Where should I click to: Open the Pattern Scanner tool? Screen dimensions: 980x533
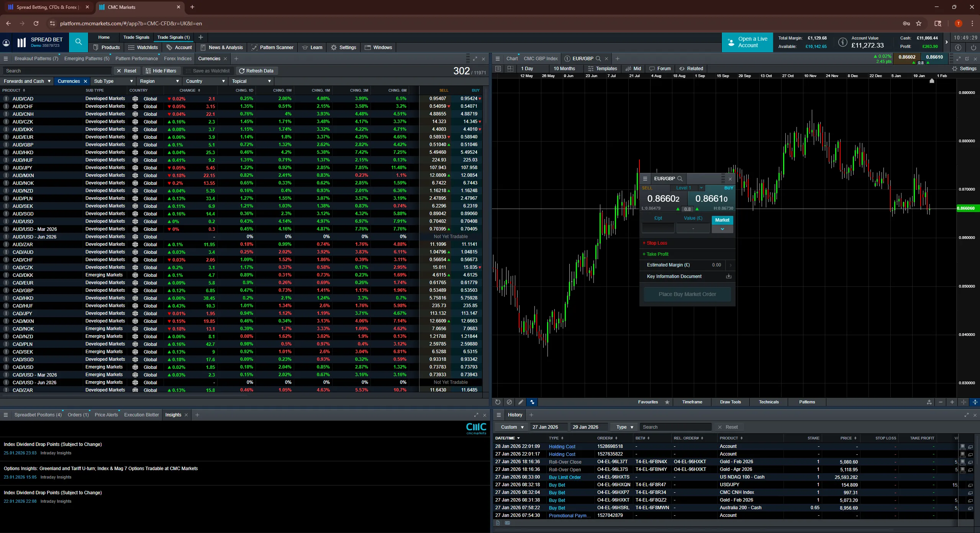pos(272,48)
